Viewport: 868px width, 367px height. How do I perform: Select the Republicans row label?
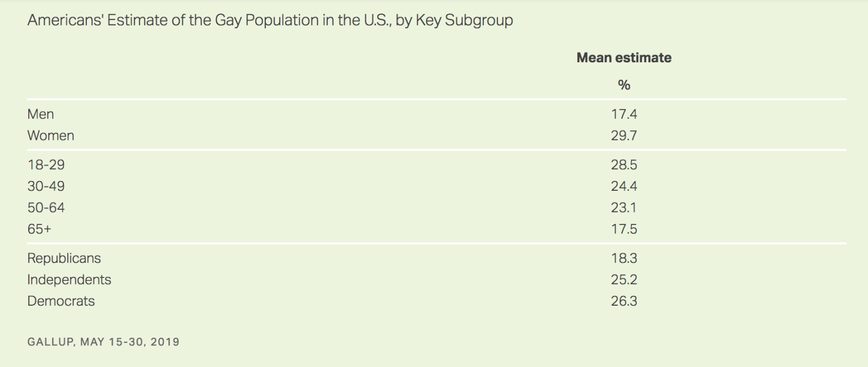(x=64, y=259)
